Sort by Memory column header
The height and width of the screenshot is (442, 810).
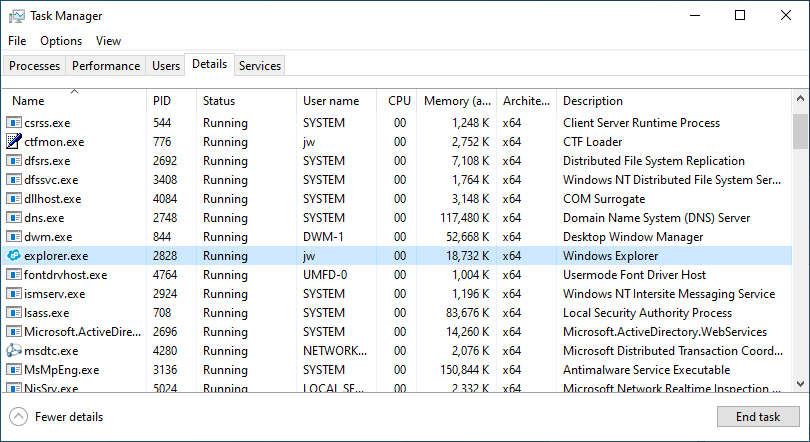tap(457, 101)
